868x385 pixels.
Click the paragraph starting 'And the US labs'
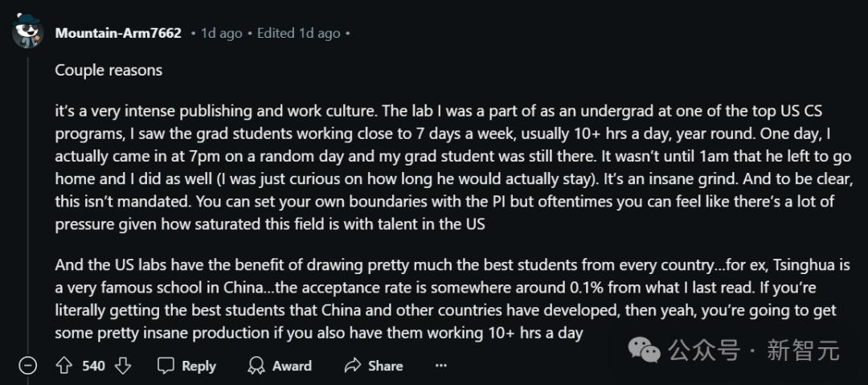[452, 299]
